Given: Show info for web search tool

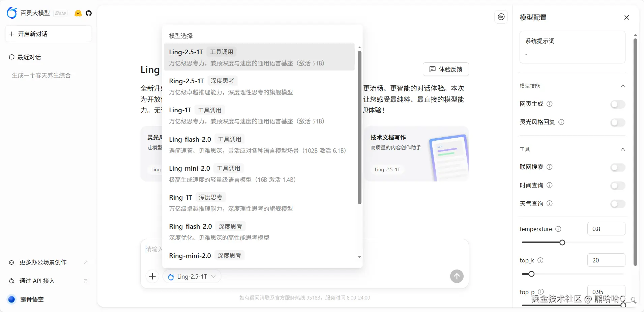Looking at the screenshot, I should [x=550, y=167].
